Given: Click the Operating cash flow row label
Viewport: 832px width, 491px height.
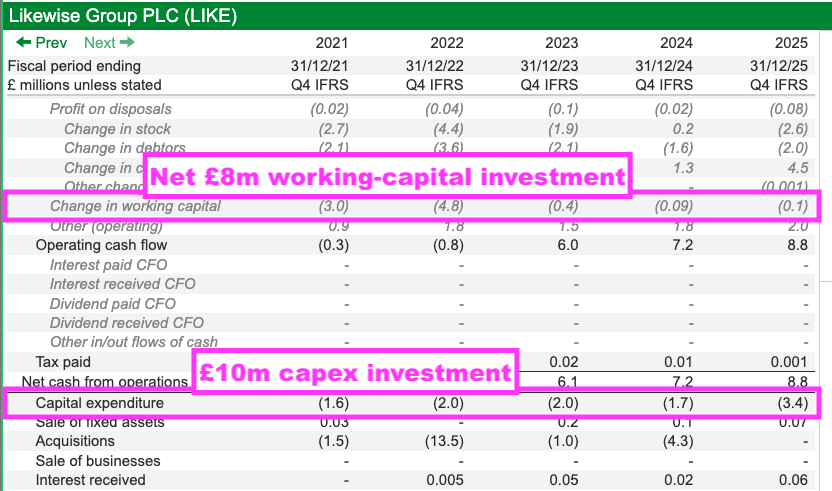Looking at the screenshot, I should click(x=101, y=245).
